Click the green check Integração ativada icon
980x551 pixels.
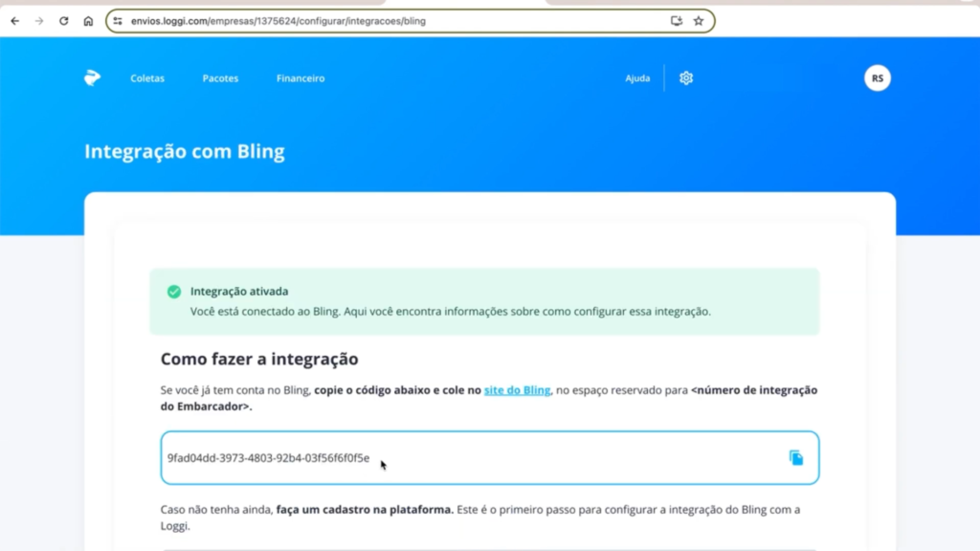click(x=174, y=292)
